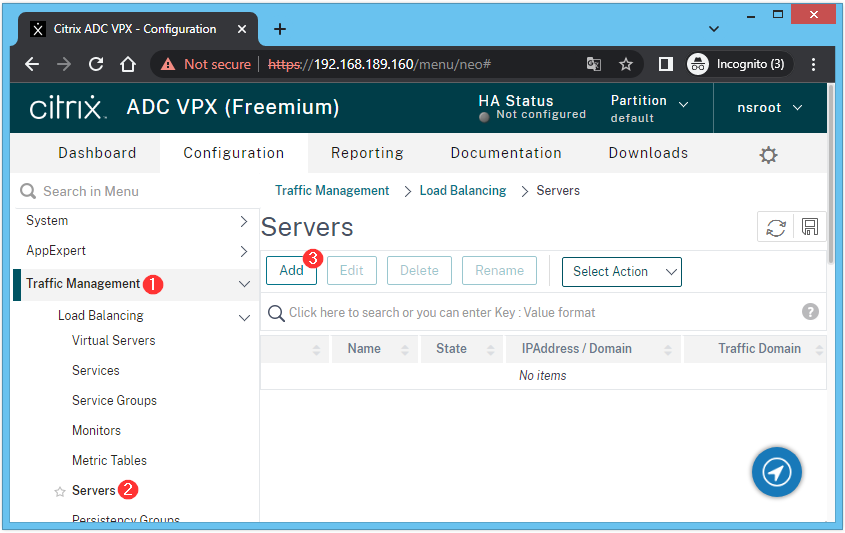Open the Select Action dropdown

(x=621, y=272)
